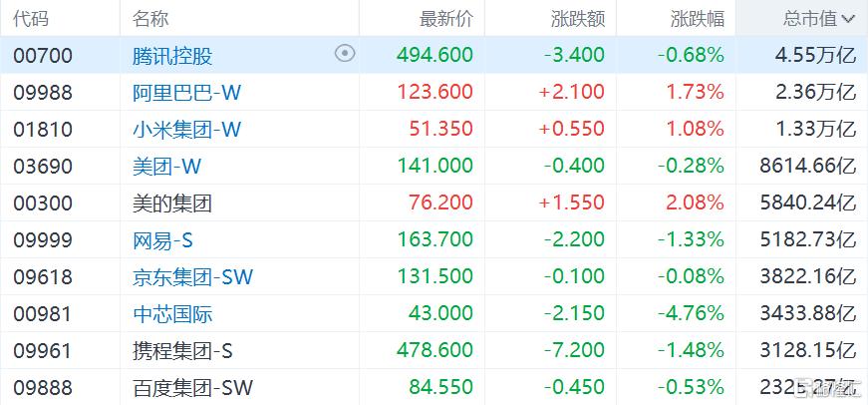The width and height of the screenshot is (868, 405).
Task: Click the eye icon in the 腾讯控股 row
Action: point(345,54)
